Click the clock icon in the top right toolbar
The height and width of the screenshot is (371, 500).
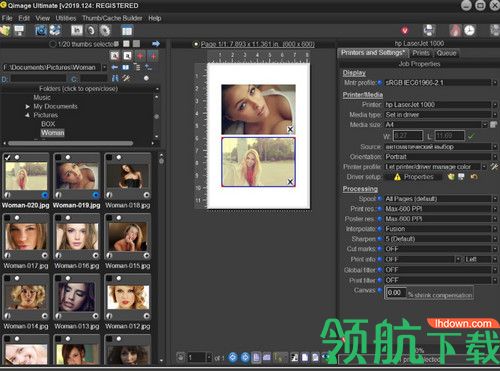pyautogui.click(x=469, y=31)
